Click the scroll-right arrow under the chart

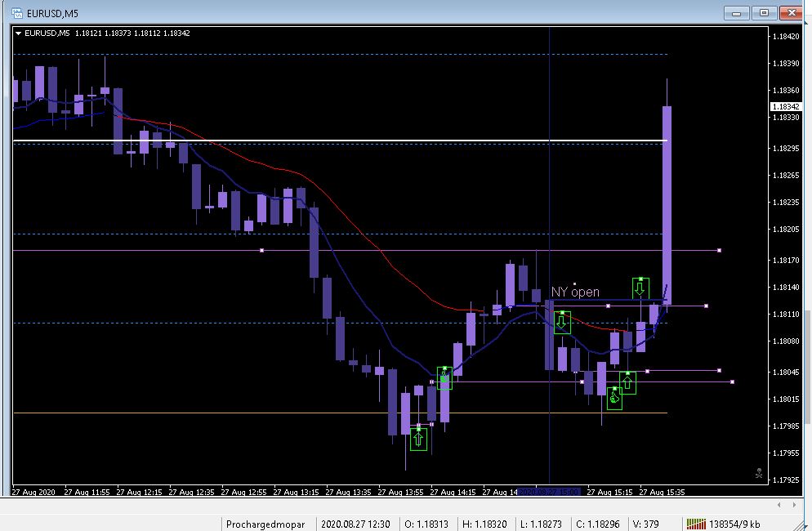tap(794, 505)
